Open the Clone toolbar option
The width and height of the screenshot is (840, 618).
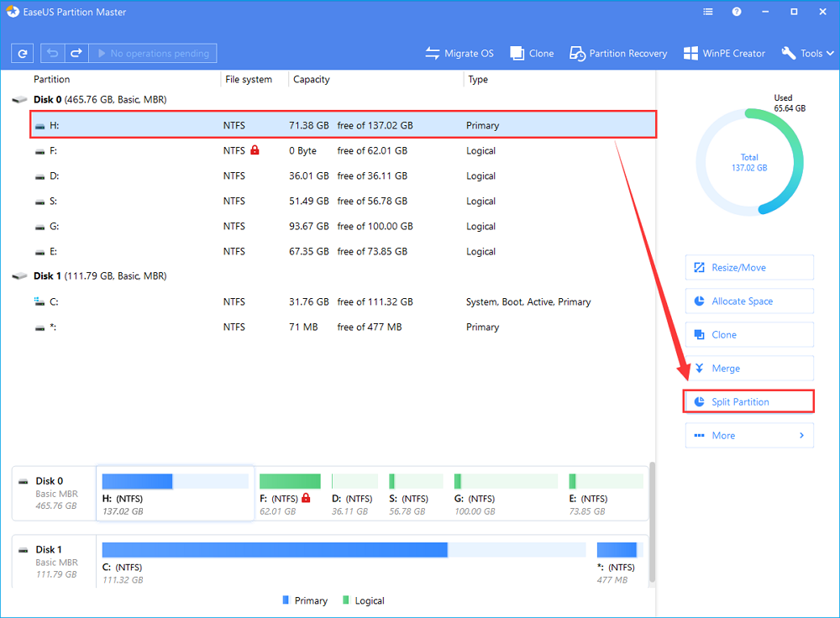532,54
